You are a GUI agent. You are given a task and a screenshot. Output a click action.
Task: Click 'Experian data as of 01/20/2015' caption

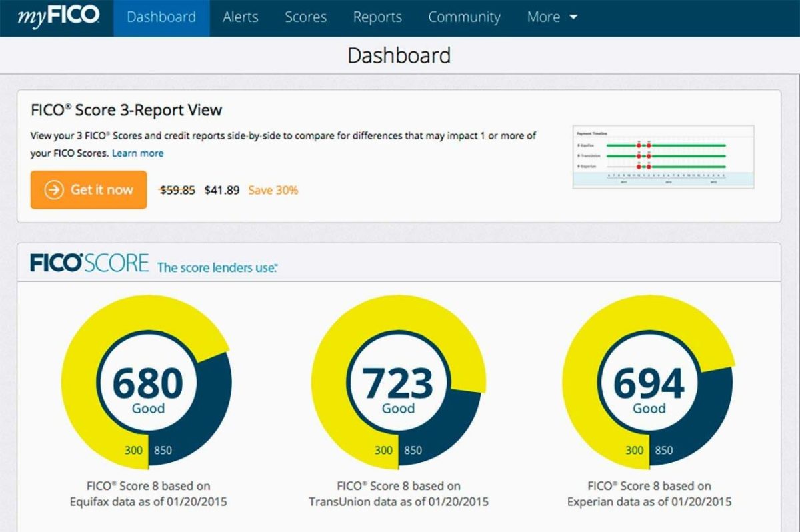(x=649, y=501)
